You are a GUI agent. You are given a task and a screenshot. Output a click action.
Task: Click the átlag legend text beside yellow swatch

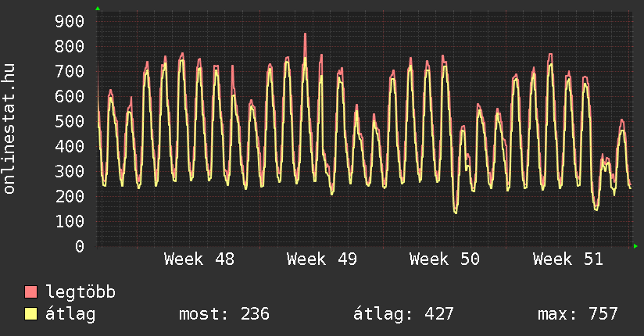coord(70,314)
